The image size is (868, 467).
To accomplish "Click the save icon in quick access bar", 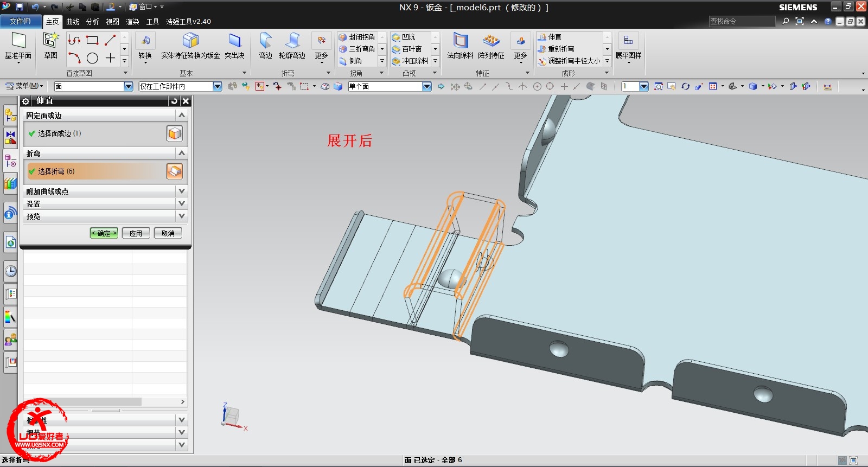I will 20,7.
